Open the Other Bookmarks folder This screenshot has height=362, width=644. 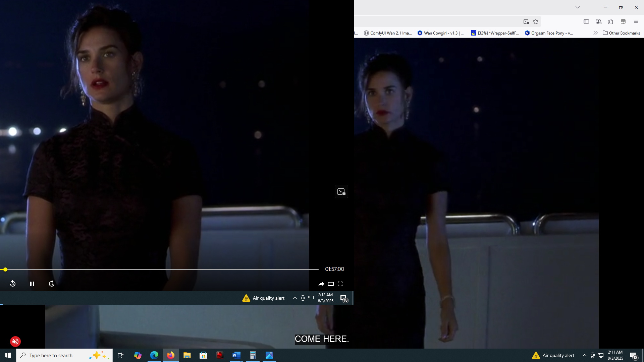(x=622, y=33)
